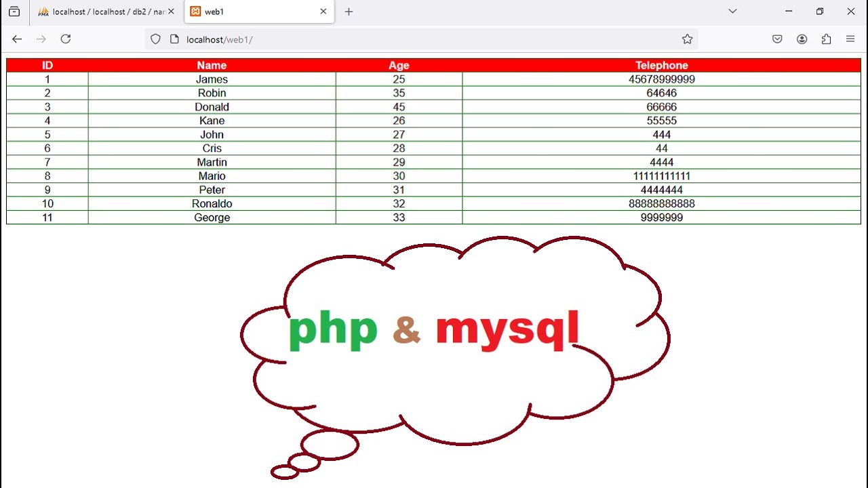Select the name Peter cell
This screenshot has height=488, width=868.
point(212,190)
